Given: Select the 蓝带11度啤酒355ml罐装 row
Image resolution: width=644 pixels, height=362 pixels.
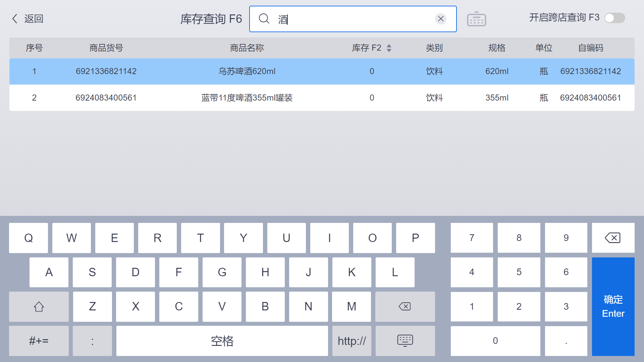Looking at the screenshot, I should (x=247, y=98).
